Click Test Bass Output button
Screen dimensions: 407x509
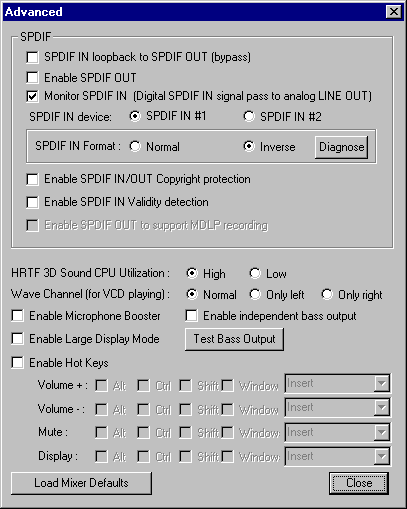(234, 339)
